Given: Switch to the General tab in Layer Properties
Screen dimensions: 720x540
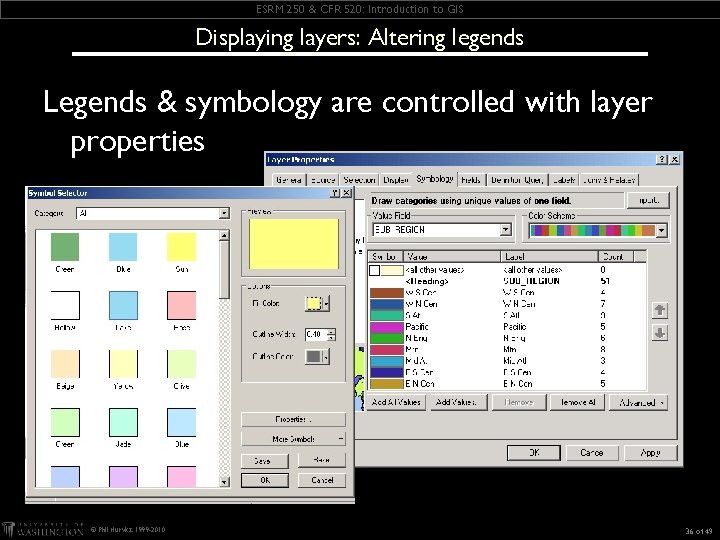Looking at the screenshot, I should coord(289,180).
